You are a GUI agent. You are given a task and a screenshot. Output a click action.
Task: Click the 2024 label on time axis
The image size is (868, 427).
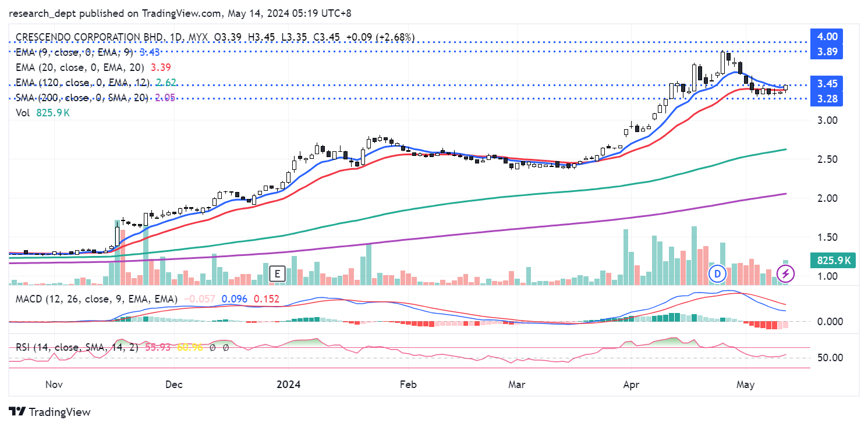click(x=288, y=385)
